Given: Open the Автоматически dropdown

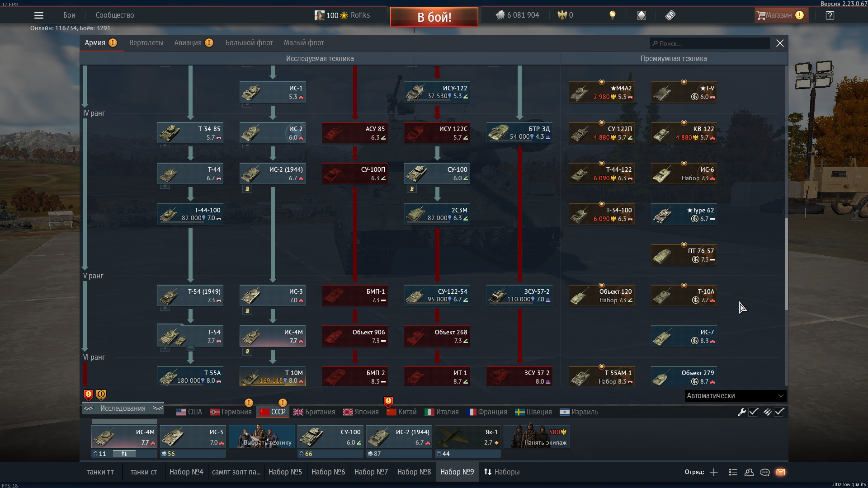Looking at the screenshot, I should pos(736,396).
